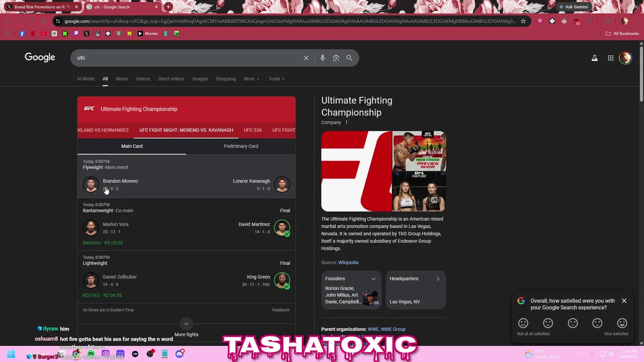644x362 pixels.
Task: Open the WWE parent organization link
Action: (373, 329)
